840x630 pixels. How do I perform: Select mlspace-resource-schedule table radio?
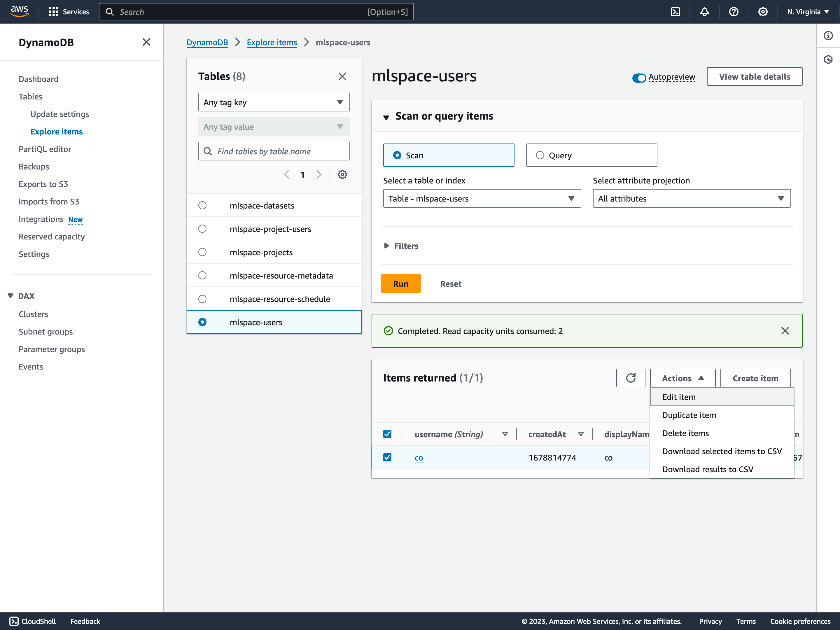pos(202,299)
